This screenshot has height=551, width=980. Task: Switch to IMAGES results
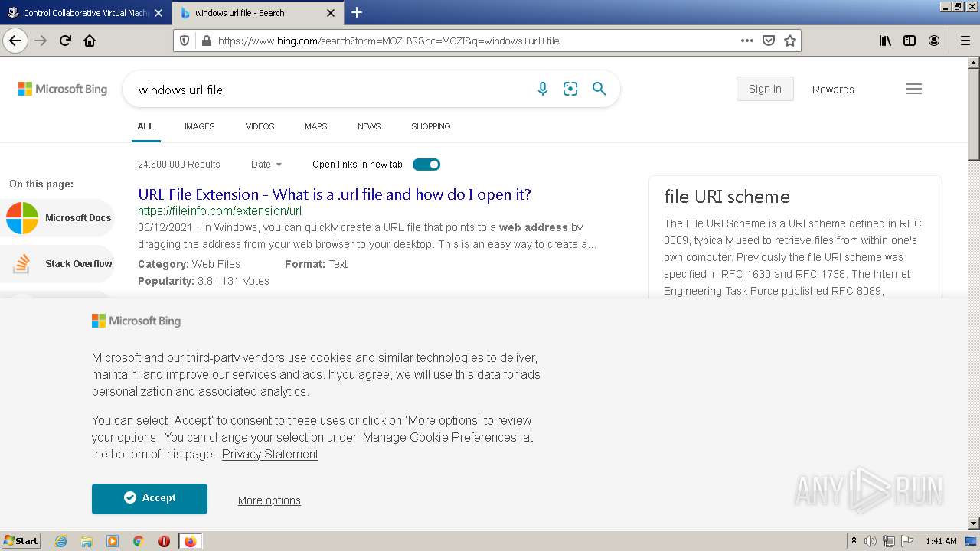[x=199, y=126]
